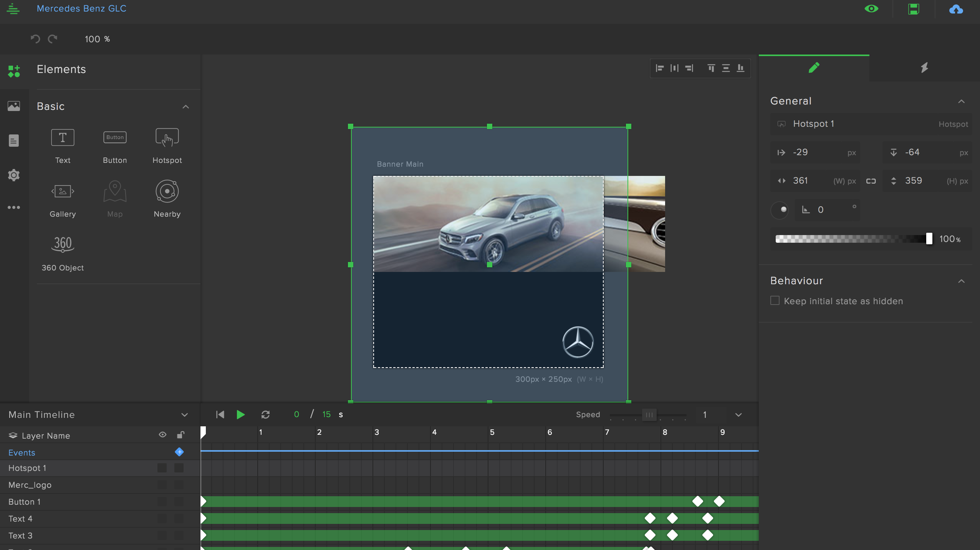Collapse the Basic elements section
This screenshot has width=980, height=550.
point(186,107)
